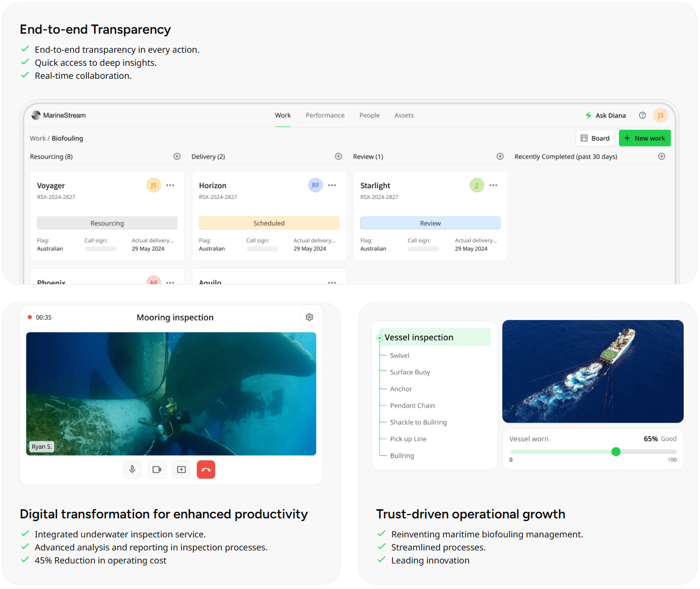Switch to the Performance tab
700x589 pixels.
point(325,115)
